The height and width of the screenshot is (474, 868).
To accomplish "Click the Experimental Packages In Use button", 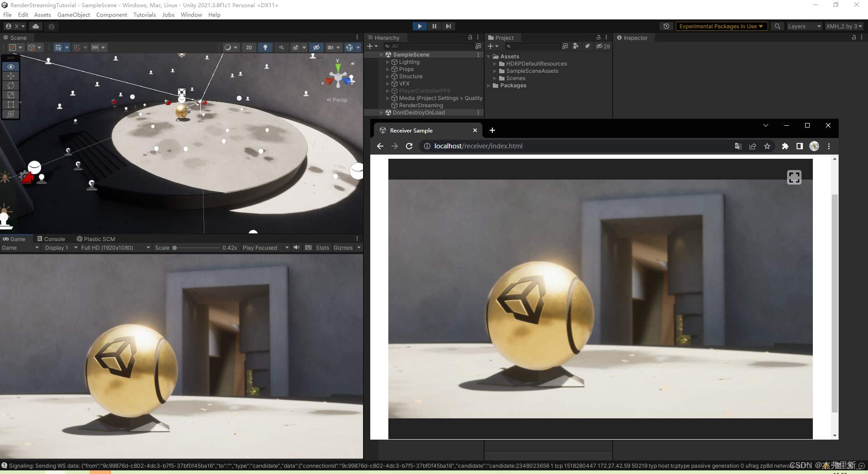I will click(721, 26).
